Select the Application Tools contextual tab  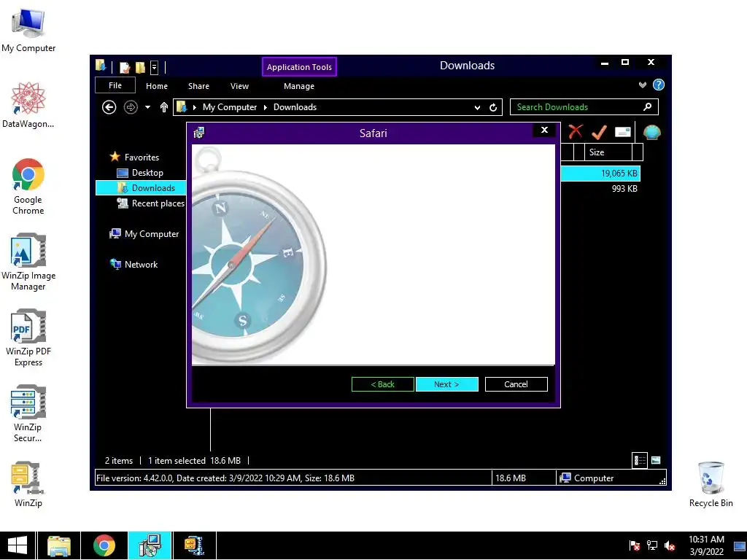point(299,67)
